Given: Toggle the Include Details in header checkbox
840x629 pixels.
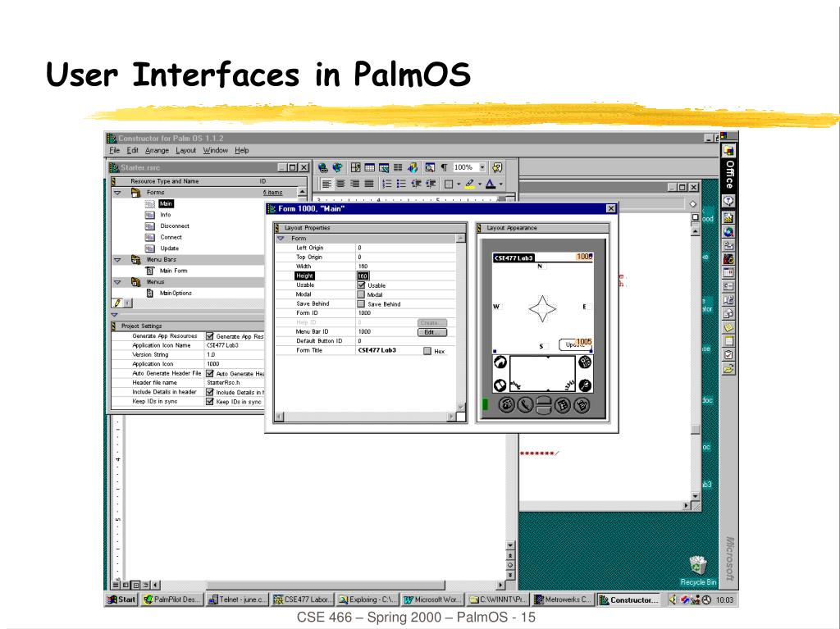Looking at the screenshot, I should 210,392.
